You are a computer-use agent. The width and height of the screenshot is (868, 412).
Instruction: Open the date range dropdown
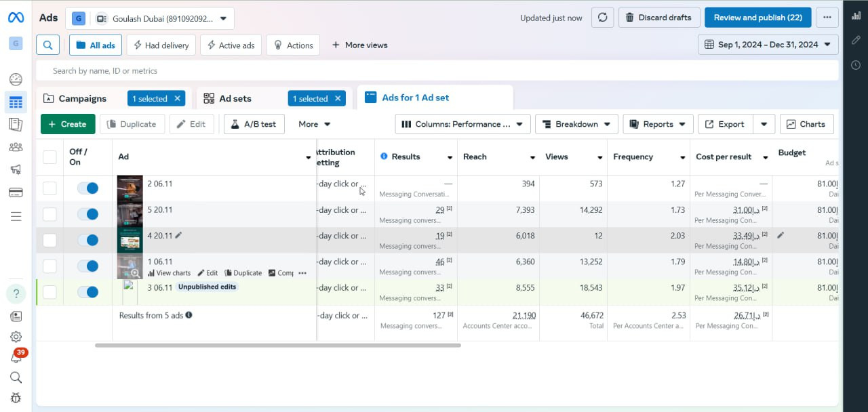pos(768,45)
